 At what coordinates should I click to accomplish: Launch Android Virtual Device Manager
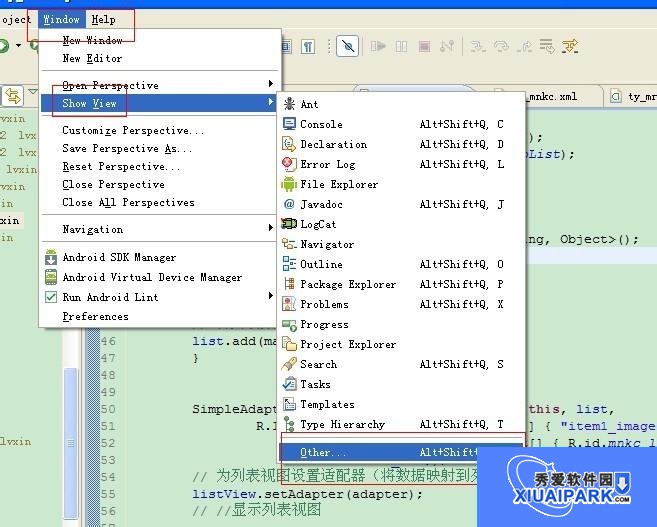(x=159, y=277)
